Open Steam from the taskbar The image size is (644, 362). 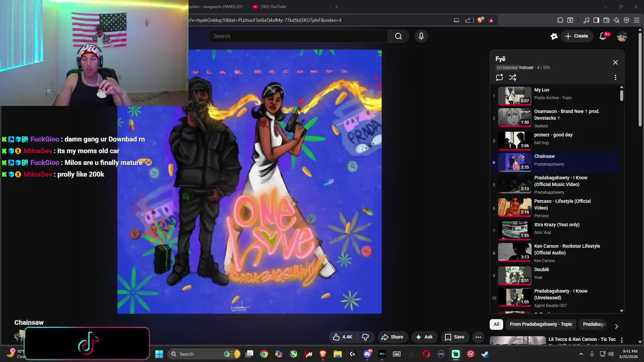click(485, 354)
